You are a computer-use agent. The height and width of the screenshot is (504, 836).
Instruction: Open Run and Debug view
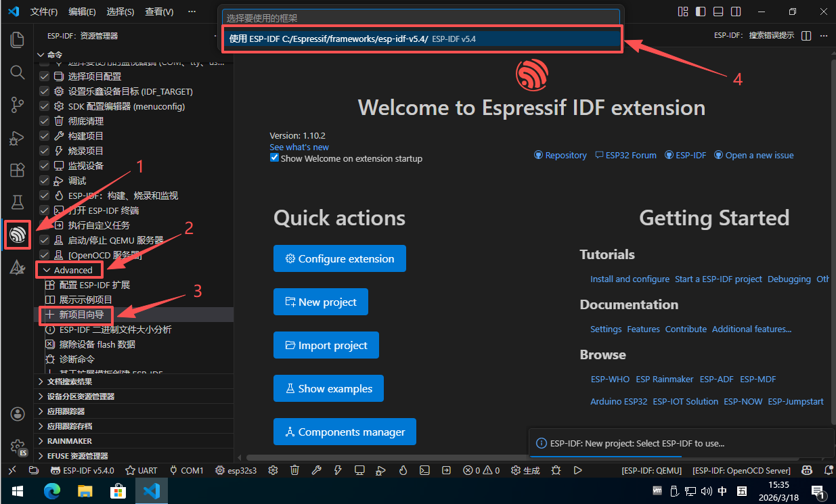18,137
